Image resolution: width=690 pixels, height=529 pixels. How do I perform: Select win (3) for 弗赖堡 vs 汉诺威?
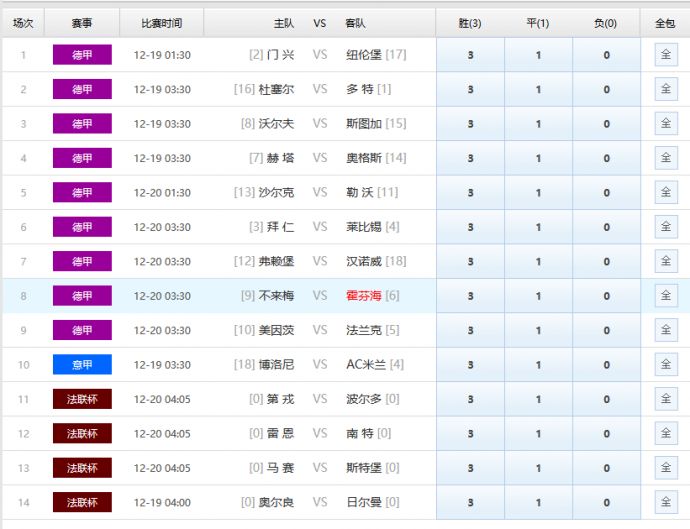[x=470, y=261]
